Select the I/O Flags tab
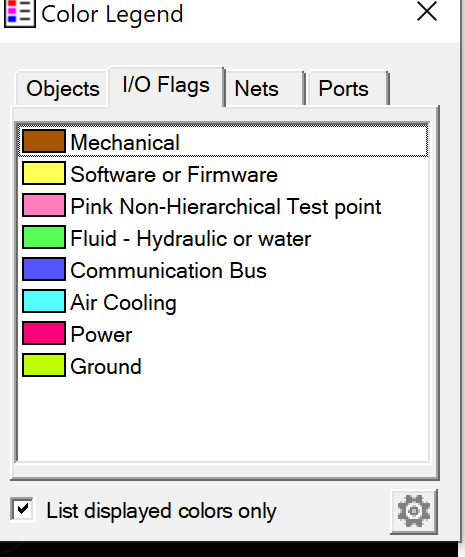Image resolution: width=465 pixels, height=557 pixels. [166, 85]
